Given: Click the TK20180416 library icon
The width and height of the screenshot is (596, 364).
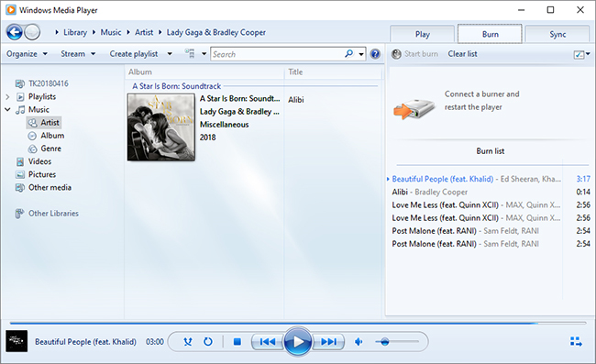Looking at the screenshot, I should coord(19,83).
